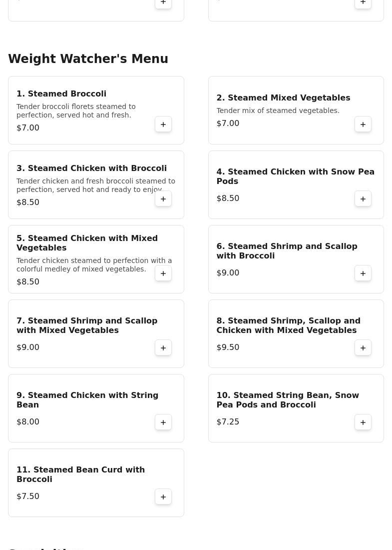This screenshot has height=550, width=392.
Task: Open Steamed Broccoli item title
Action: pos(61,94)
